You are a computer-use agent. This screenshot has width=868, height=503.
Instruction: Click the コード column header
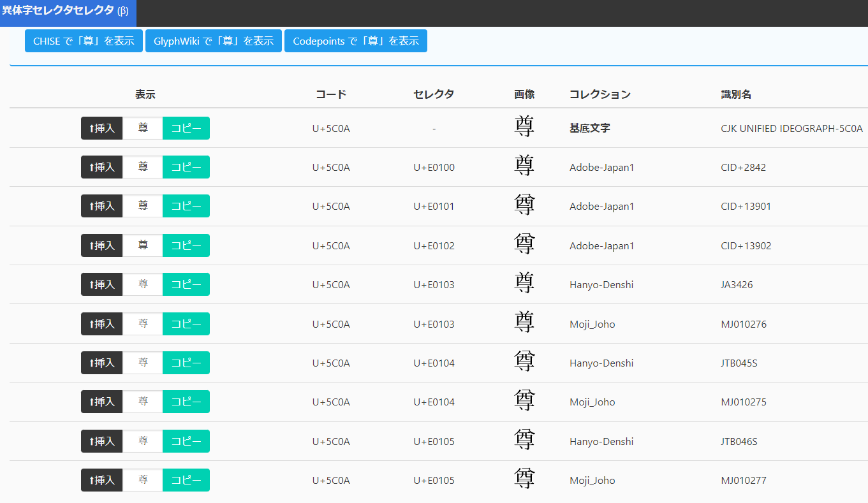(331, 94)
